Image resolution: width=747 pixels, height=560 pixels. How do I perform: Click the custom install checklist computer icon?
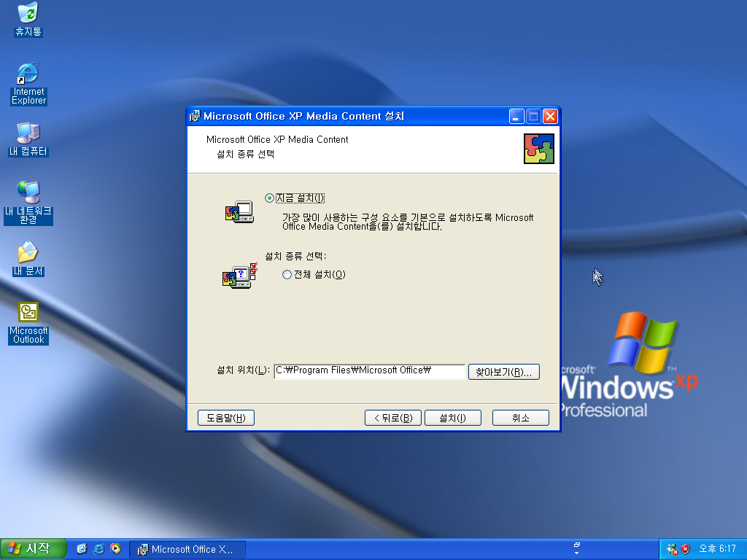point(240,275)
